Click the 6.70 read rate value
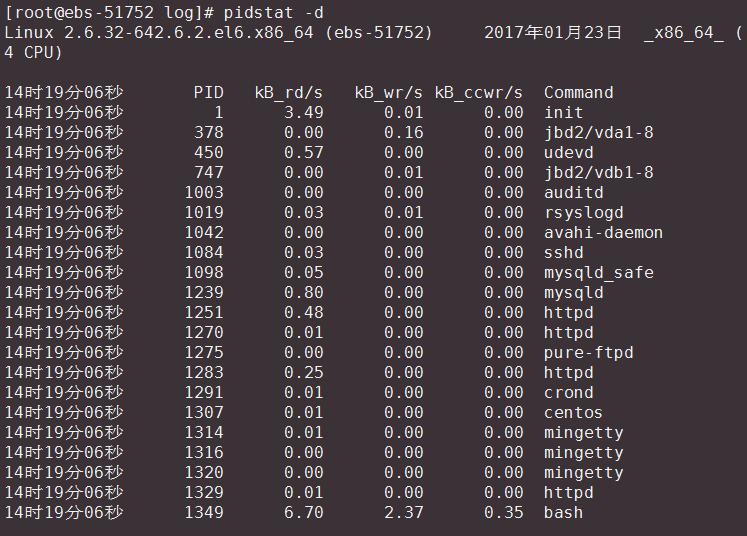747x536 pixels. tap(304, 513)
